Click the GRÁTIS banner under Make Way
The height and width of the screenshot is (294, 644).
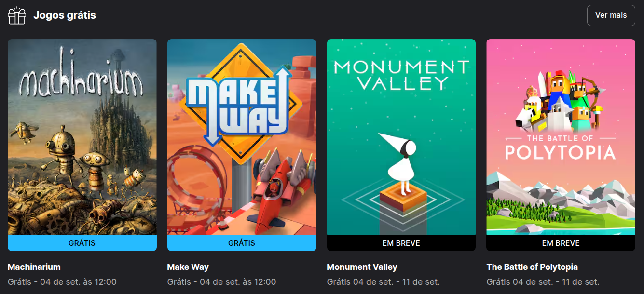[x=242, y=243]
